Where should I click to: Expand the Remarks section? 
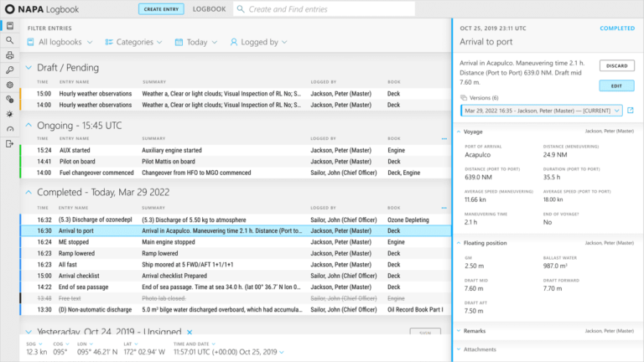tap(458, 331)
